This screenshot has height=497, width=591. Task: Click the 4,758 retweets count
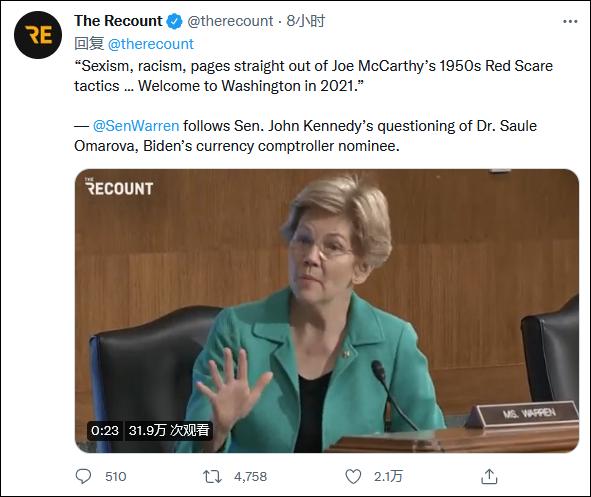(x=250, y=477)
